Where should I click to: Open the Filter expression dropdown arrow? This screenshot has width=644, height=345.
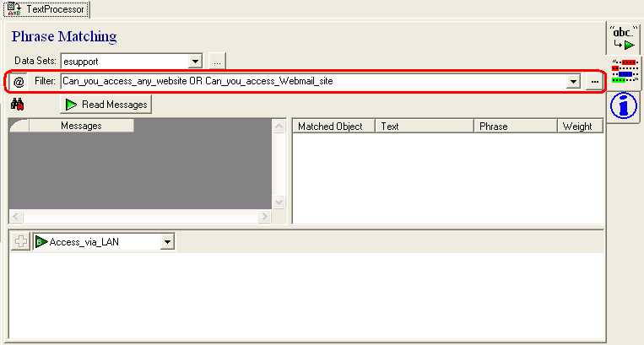click(574, 81)
